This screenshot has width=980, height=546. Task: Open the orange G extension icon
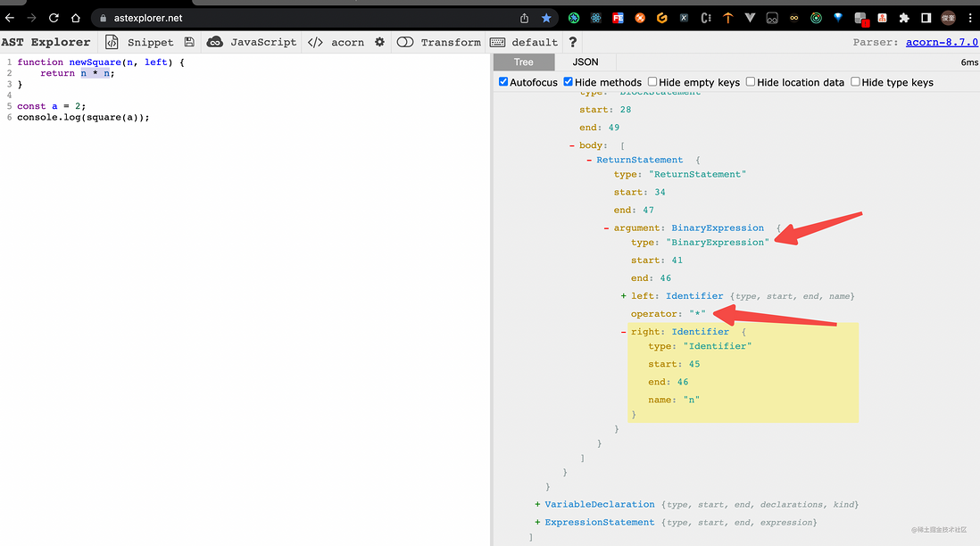tap(662, 18)
